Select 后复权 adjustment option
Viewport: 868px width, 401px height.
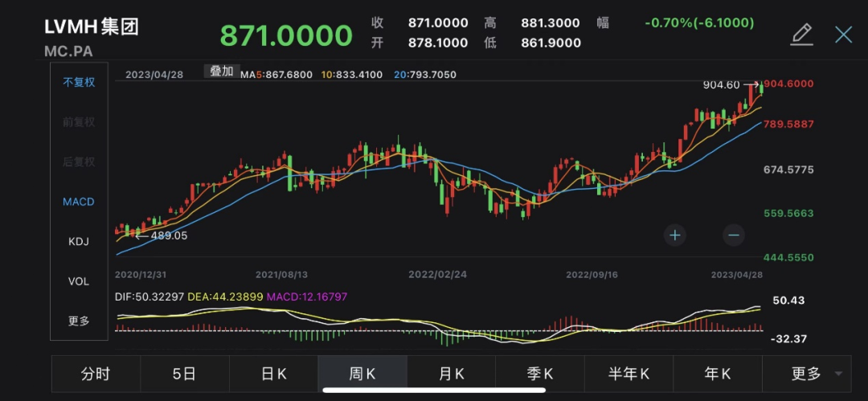(79, 162)
